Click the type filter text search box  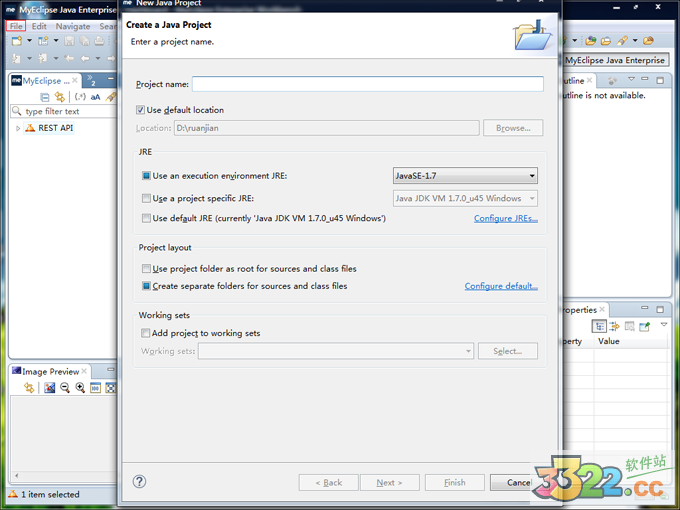pyautogui.click(x=64, y=111)
